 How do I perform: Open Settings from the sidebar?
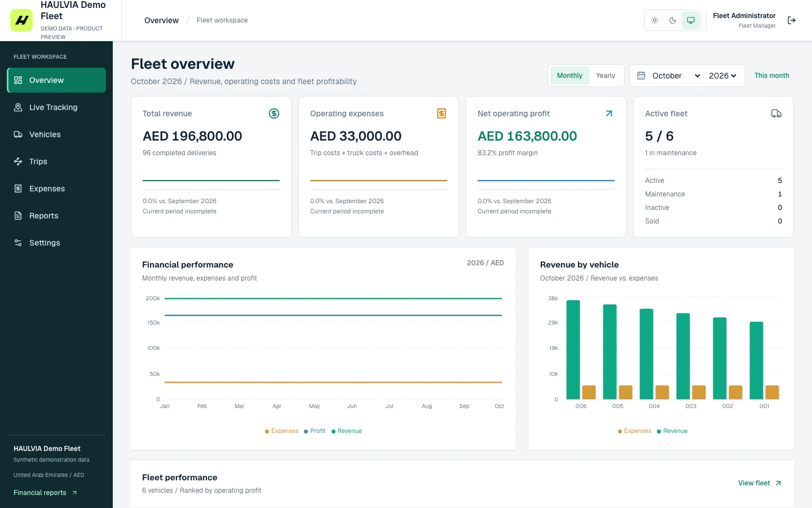coord(56,243)
